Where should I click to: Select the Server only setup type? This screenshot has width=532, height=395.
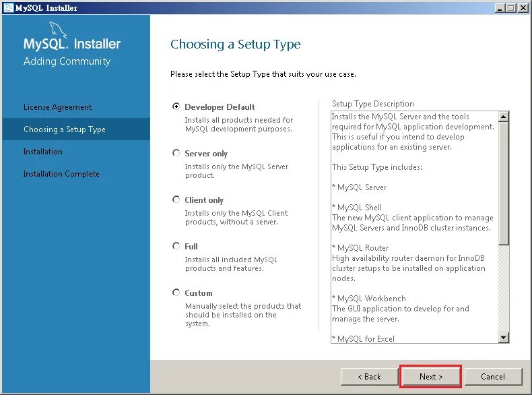pos(176,153)
